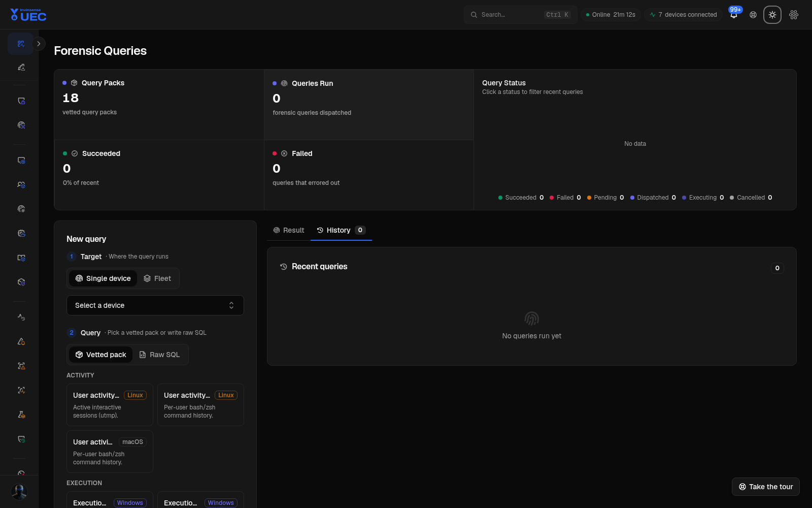812x508 pixels.
Task: Open the sidebar scan-with-warning icon
Action: coord(21,366)
